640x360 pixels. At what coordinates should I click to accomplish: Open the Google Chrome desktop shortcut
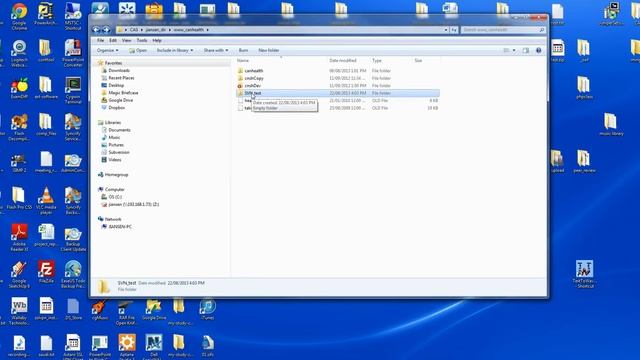click(19, 16)
